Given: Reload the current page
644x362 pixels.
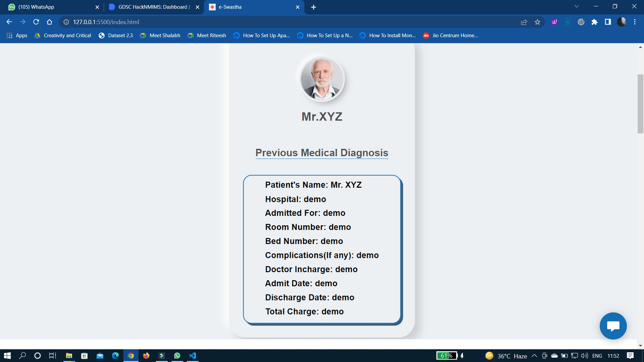Looking at the screenshot, I should pos(36,22).
